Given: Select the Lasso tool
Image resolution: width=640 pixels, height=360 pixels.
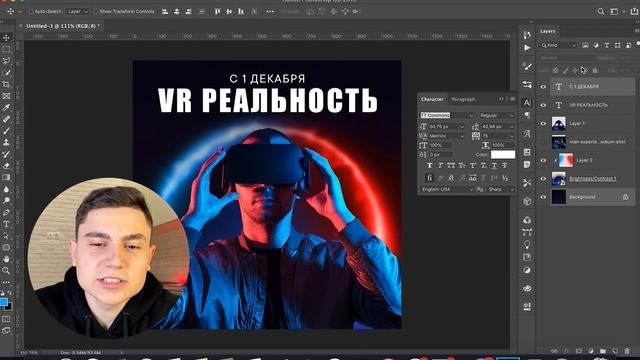Looking at the screenshot, I should pyautogui.click(x=6, y=61).
